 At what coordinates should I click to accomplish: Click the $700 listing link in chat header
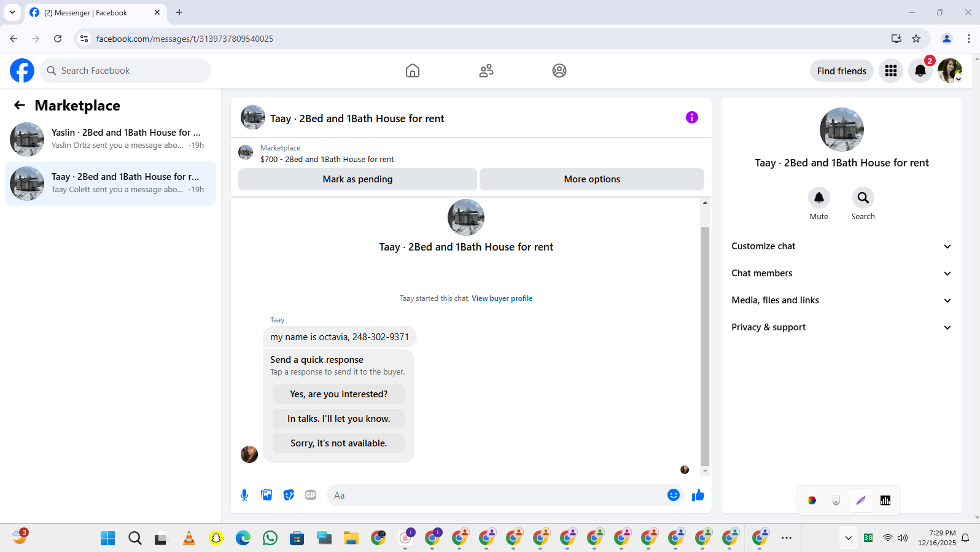click(x=327, y=159)
